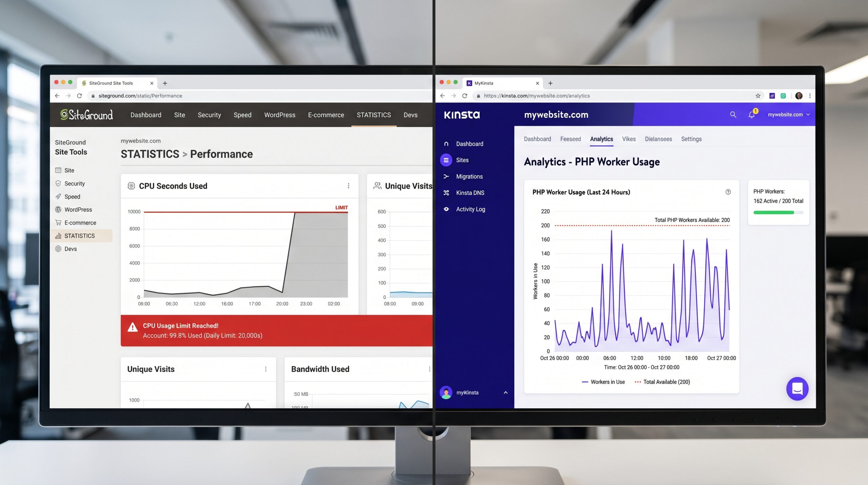Open the Kinsta chat support bubble

click(797, 389)
